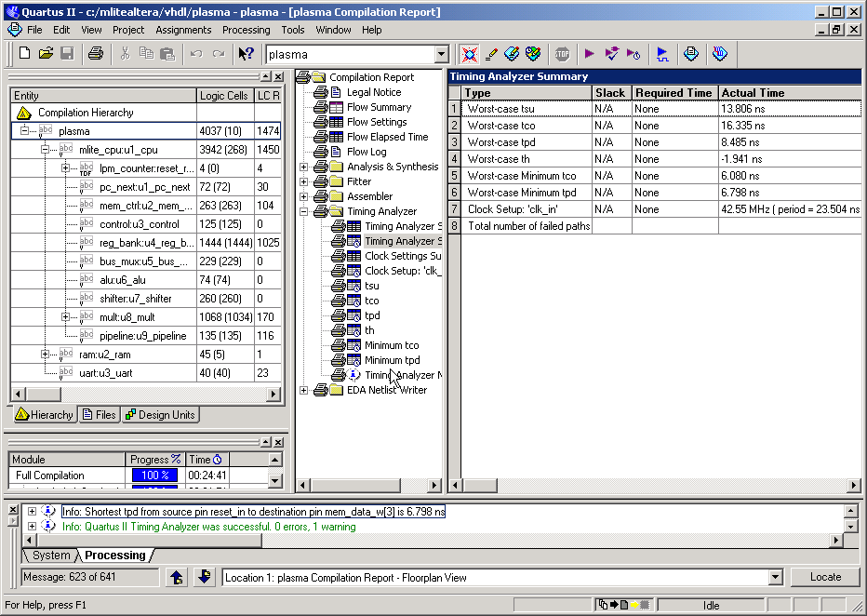867x616 pixels.
Task: Select the Minimum tpd report item
Action: click(x=392, y=360)
